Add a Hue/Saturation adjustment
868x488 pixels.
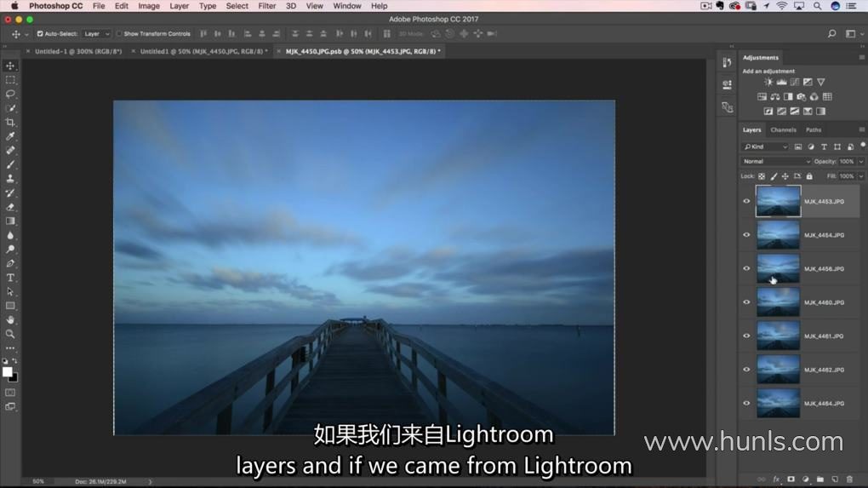tap(762, 97)
